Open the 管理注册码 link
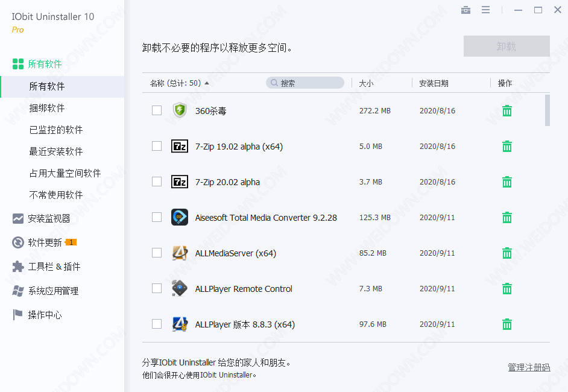The width and height of the screenshot is (568, 392). [529, 367]
